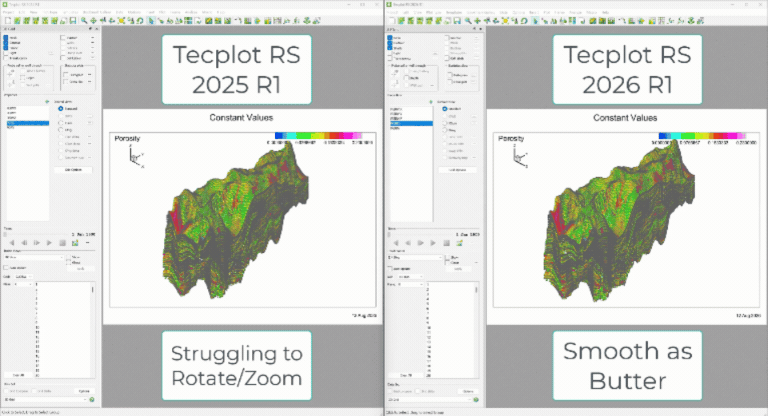Select highlighted pointer tool in 2026 R1 toolbar

(535, 21)
